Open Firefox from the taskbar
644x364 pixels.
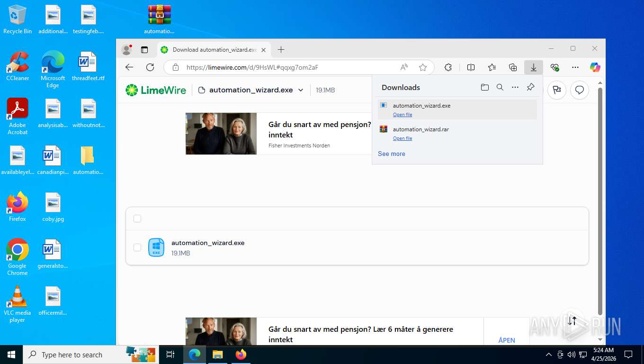tap(241, 355)
